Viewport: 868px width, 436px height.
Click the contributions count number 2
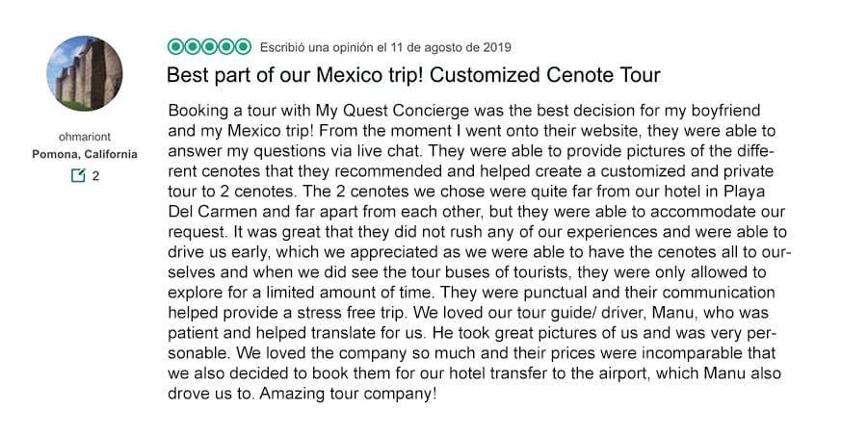(x=95, y=176)
